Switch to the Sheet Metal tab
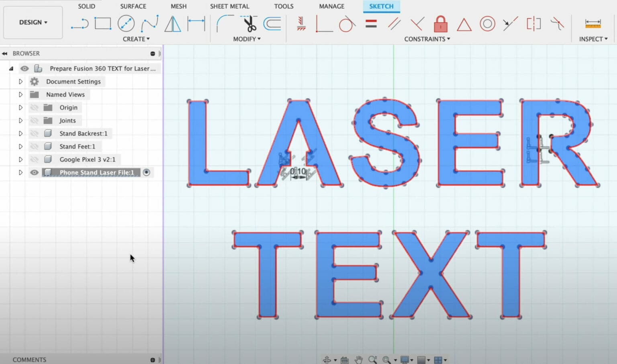The image size is (617, 364). click(x=229, y=6)
